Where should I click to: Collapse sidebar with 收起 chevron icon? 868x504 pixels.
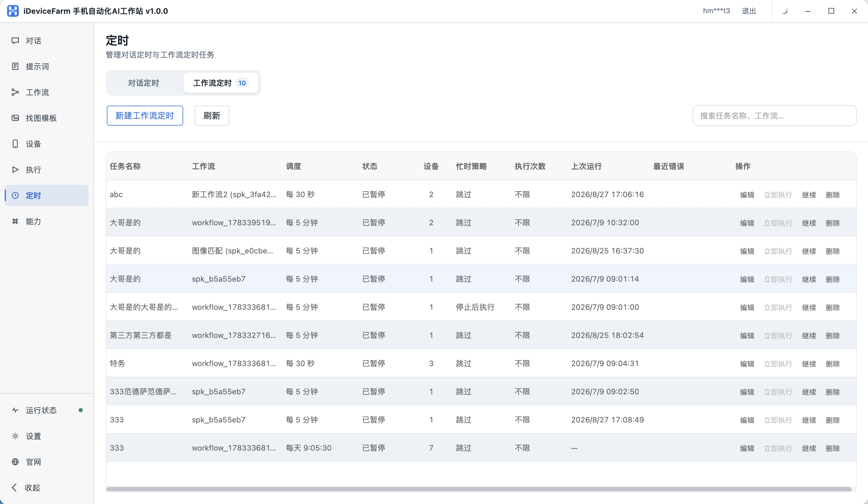point(14,488)
